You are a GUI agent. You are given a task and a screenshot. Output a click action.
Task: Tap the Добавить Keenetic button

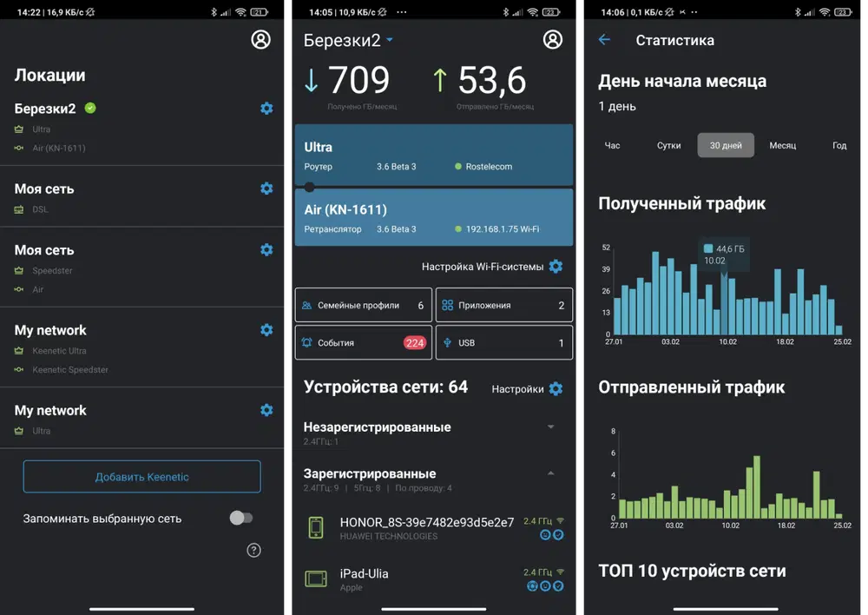(x=141, y=477)
